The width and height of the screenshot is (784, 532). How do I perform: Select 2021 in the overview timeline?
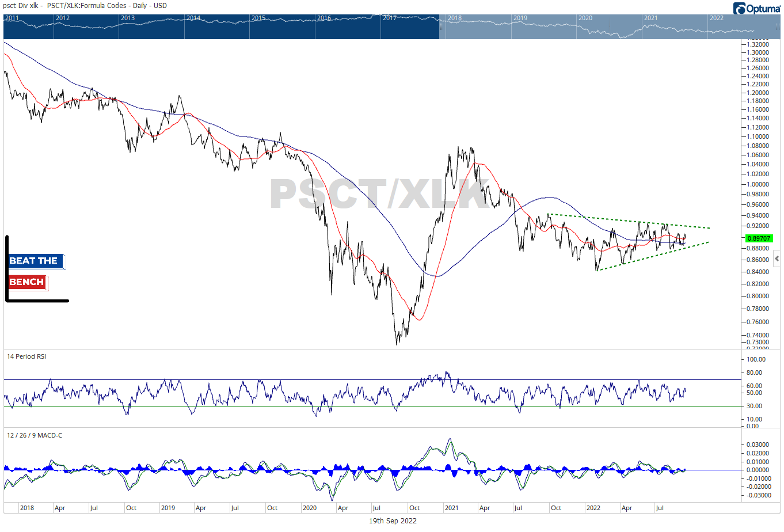(651, 18)
